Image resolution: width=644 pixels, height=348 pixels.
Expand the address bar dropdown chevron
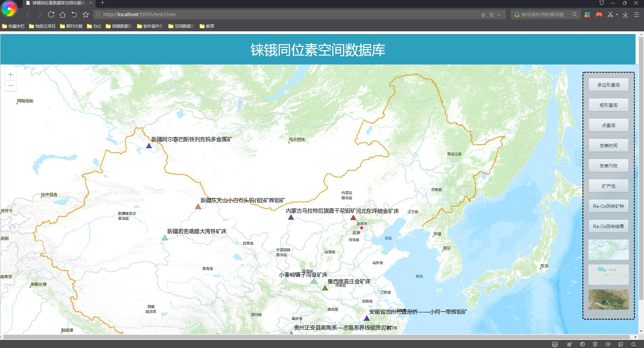coord(499,14)
